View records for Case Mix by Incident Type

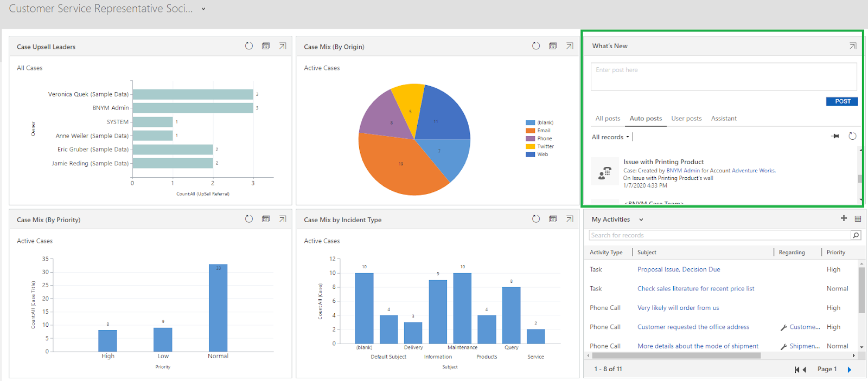pyautogui.click(x=553, y=219)
